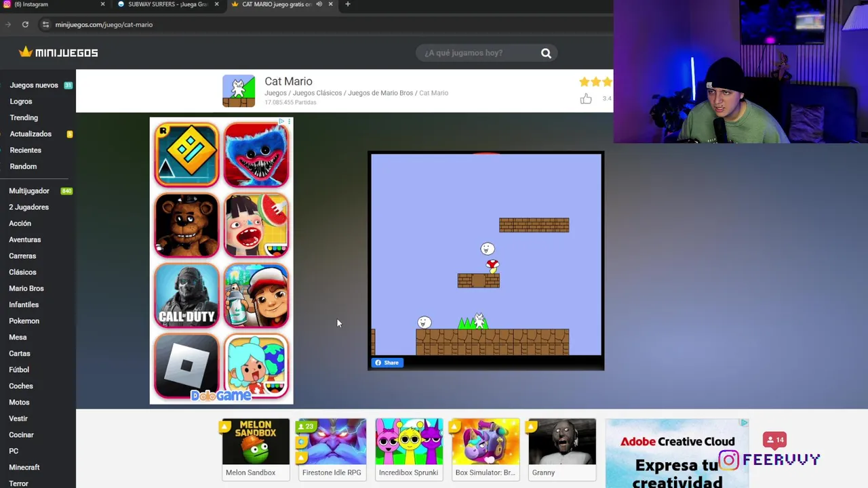Open the Call of Duty ad icon
This screenshot has height=488, width=868.
point(186,296)
